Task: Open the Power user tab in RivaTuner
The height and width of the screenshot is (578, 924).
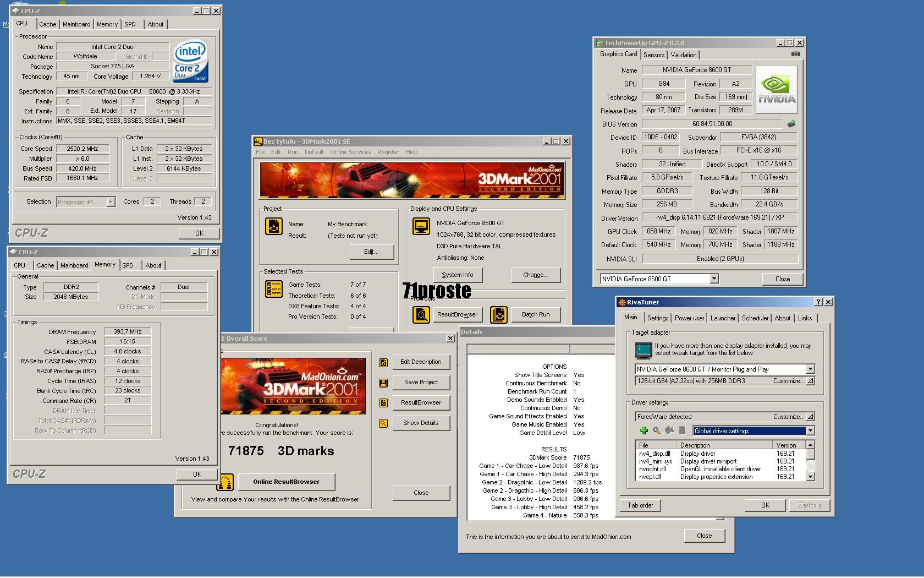Action: [x=689, y=318]
